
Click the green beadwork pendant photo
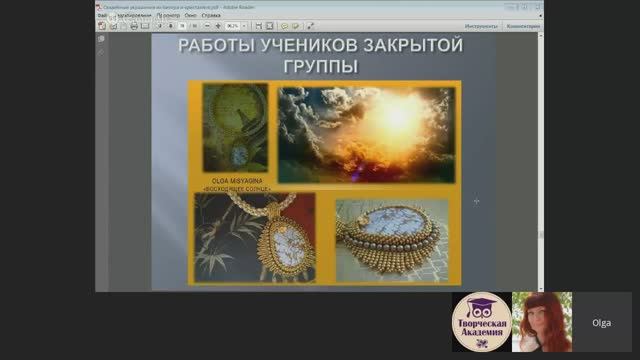[236, 128]
